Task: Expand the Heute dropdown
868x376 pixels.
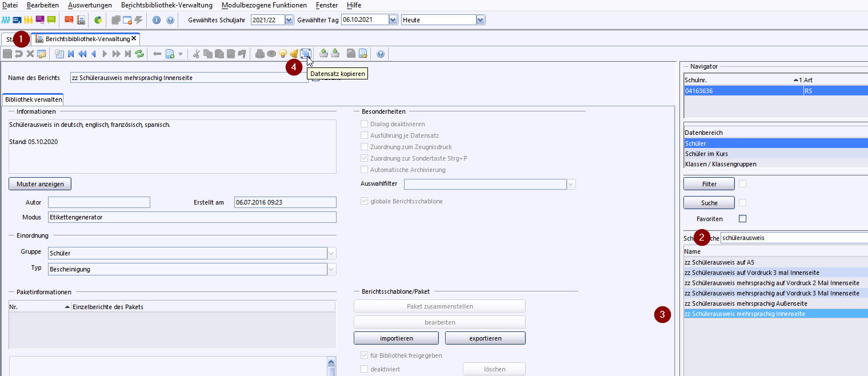Action: click(x=481, y=20)
